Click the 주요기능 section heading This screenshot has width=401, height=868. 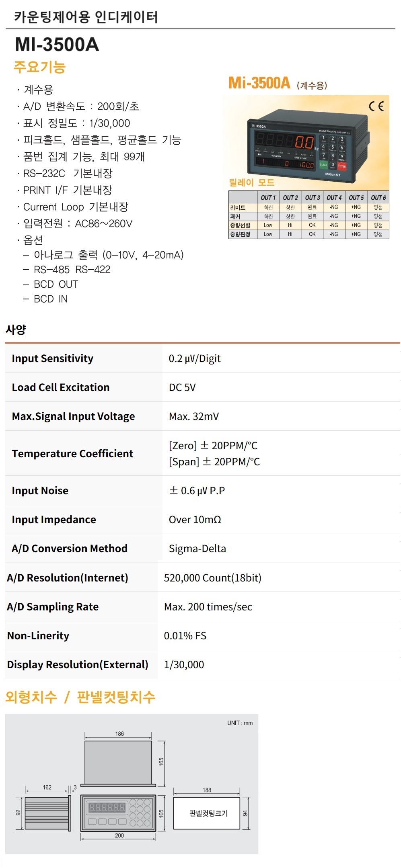[x=39, y=67]
